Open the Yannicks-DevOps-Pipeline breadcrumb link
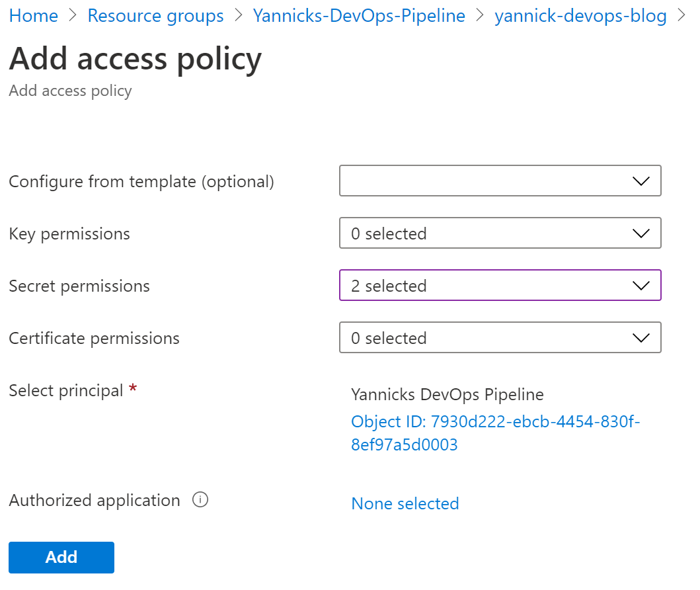700x590 pixels. point(359,16)
